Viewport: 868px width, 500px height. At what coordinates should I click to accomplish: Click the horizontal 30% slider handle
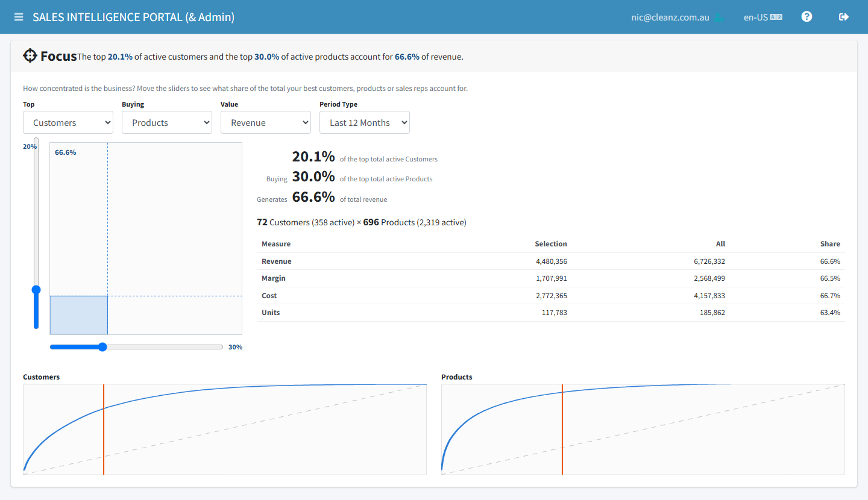click(x=102, y=347)
